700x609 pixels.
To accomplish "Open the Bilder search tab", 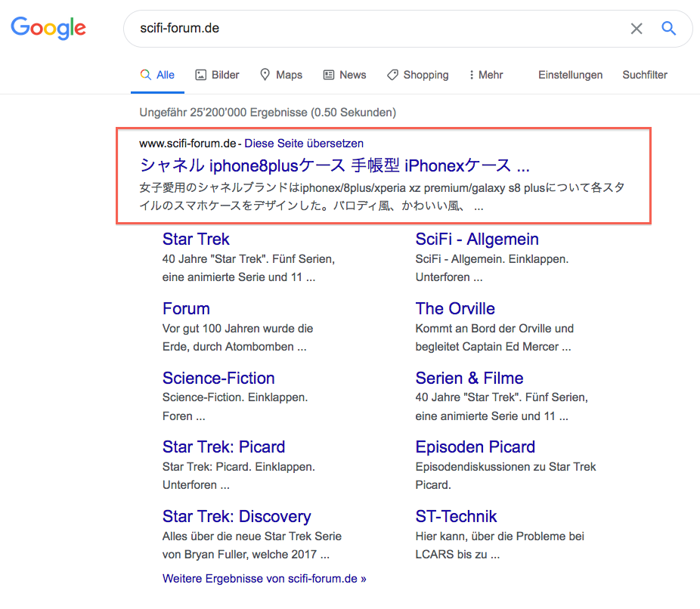I will (217, 75).
